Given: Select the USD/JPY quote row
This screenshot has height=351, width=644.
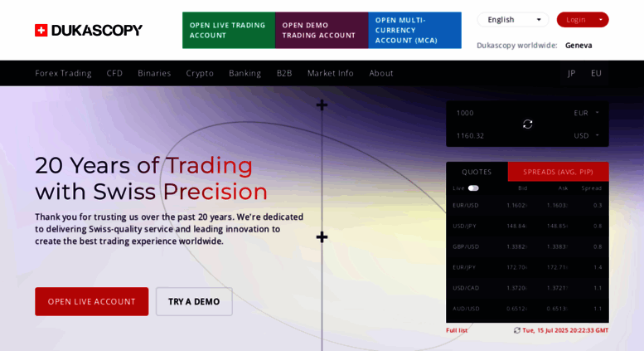Looking at the screenshot, I should (x=527, y=226).
